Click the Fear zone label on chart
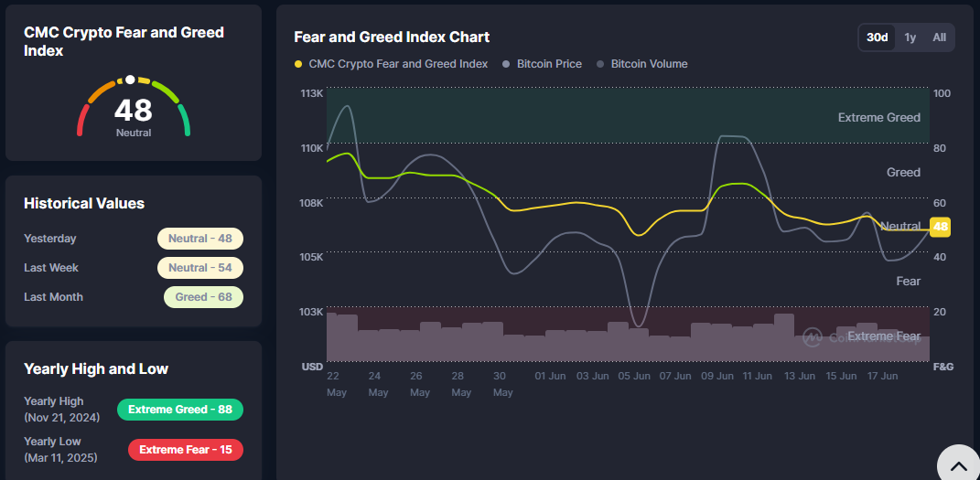This screenshot has width=980, height=480. point(908,281)
